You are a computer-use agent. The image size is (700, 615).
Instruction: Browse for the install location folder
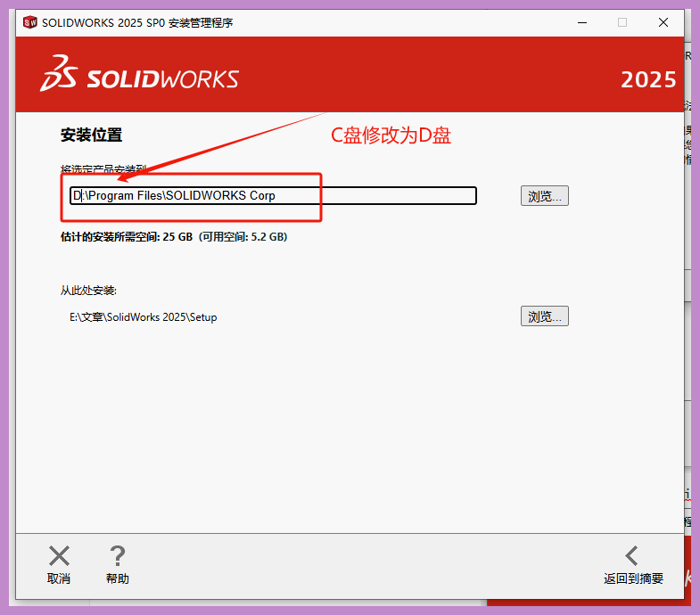pyautogui.click(x=545, y=196)
